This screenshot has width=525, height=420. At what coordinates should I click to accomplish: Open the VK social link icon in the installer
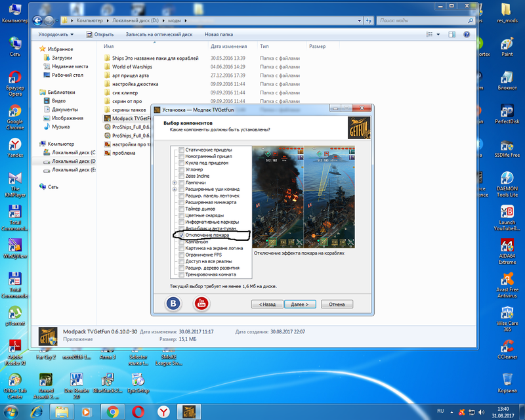(173, 303)
